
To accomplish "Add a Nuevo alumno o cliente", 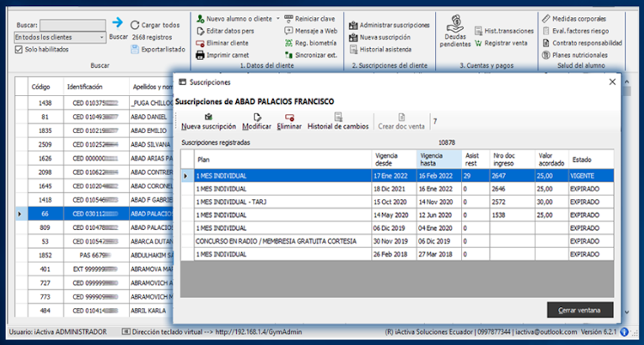I will tap(234, 19).
